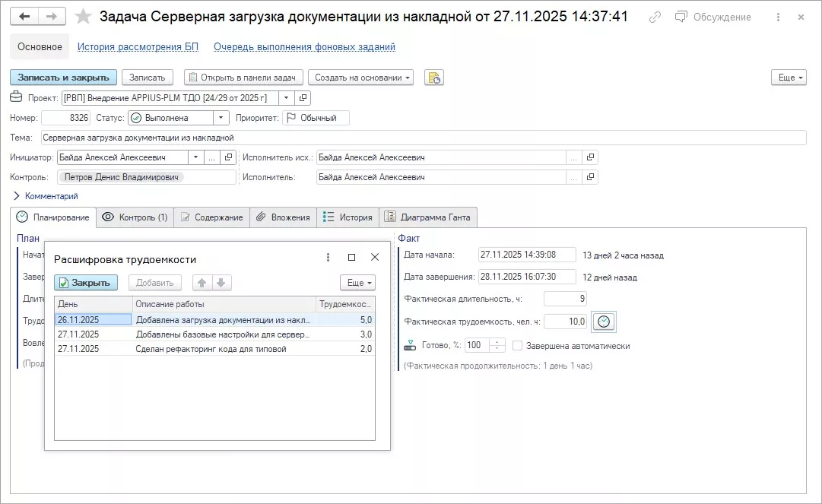The image size is (822, 504).
Task: Open the Исполнитель field's open-form icon
Action: click(x=590, y=177)
